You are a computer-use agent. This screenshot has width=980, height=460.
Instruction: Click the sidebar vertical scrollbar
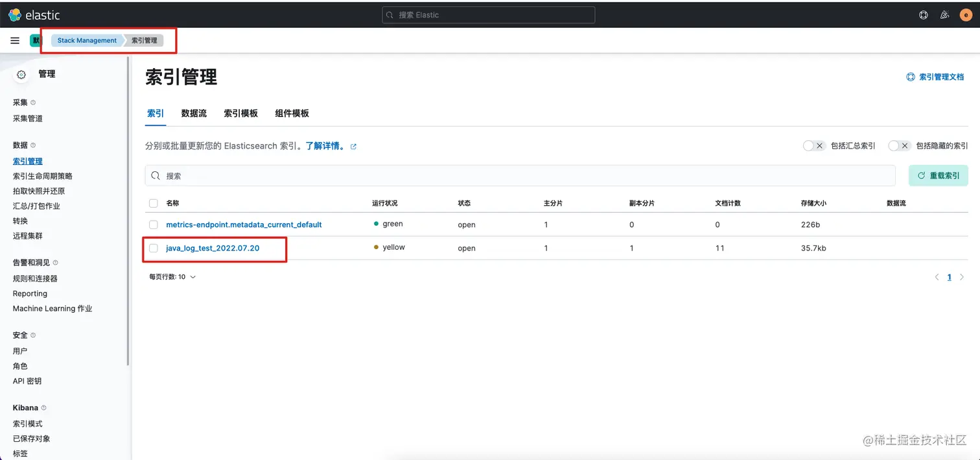point(128,211)
